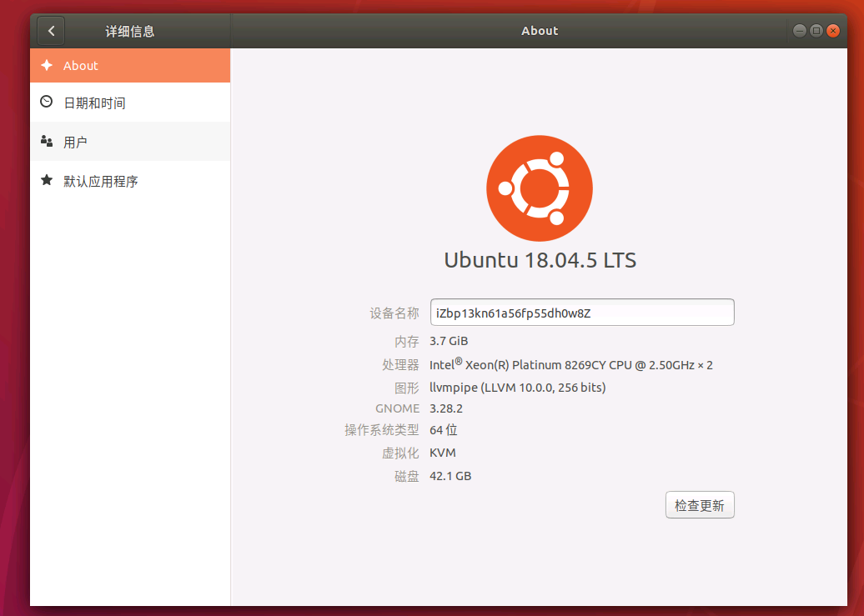Click the 图形 label

pos(407,388)
